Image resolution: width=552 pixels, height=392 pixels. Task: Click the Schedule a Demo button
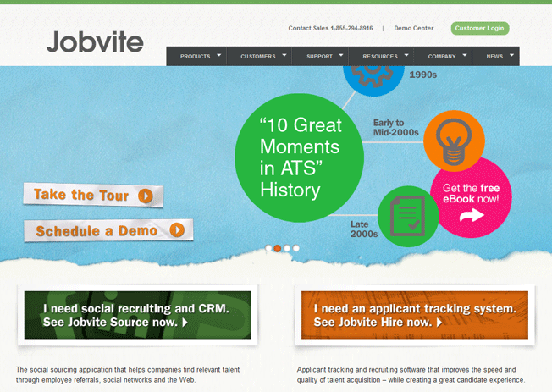(x=108, y=230)
